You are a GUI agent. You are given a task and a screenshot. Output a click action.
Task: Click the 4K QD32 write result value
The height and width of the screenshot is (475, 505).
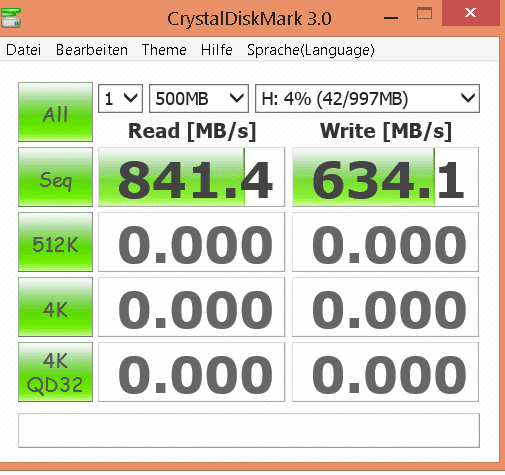point(385,372)
